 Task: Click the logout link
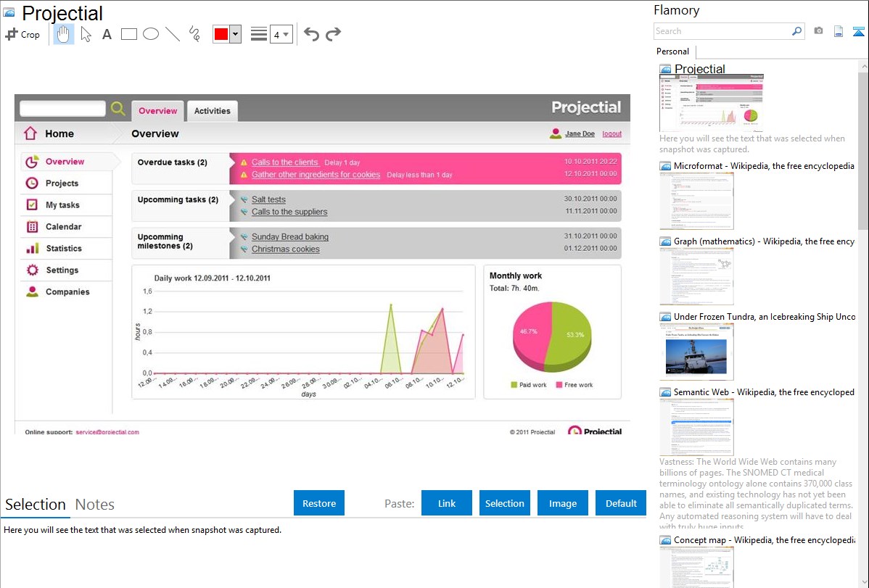[x=611, y=133]
